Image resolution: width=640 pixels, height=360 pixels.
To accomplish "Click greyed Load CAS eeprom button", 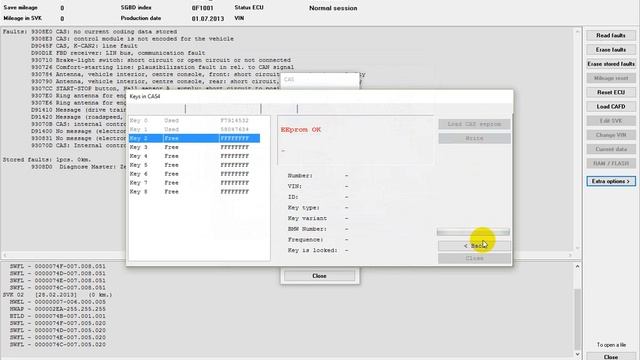I will click(474, 124).
